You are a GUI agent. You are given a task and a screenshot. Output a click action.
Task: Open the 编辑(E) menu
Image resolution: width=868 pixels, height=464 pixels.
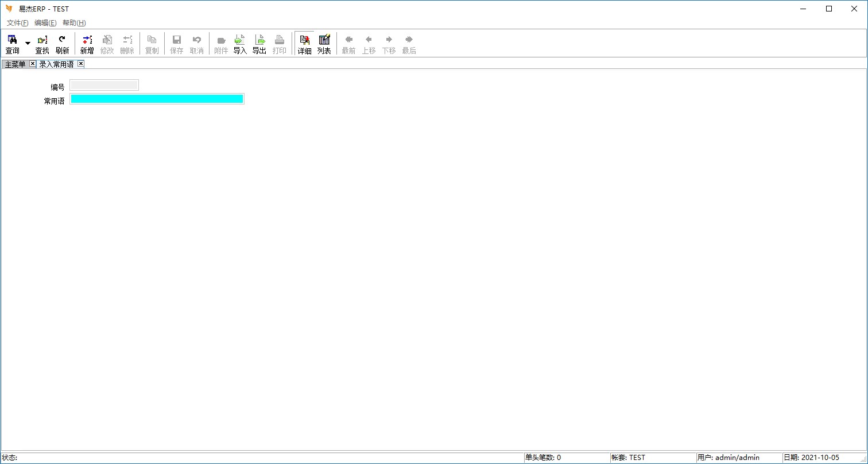pos(45,23)
